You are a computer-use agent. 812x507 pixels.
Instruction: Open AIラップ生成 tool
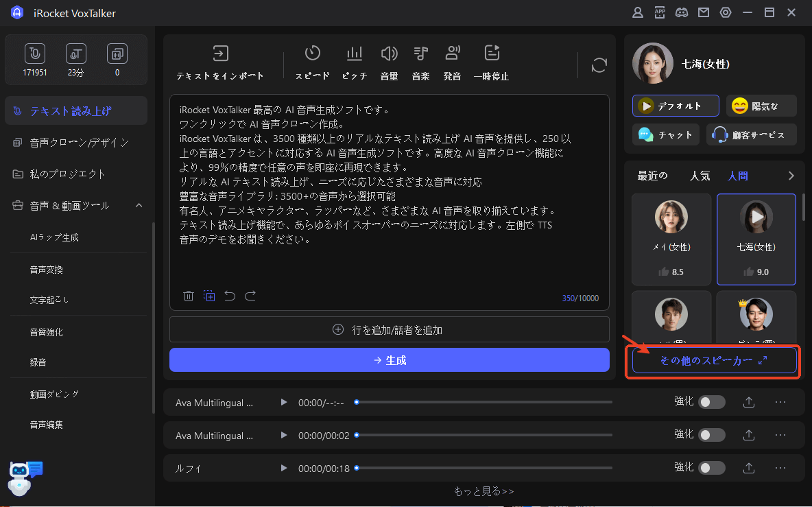pyautogui.click(x=54, y=237)
